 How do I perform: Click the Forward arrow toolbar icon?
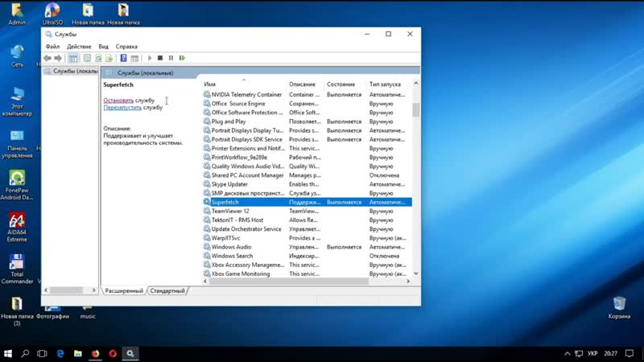pos(58,58)
